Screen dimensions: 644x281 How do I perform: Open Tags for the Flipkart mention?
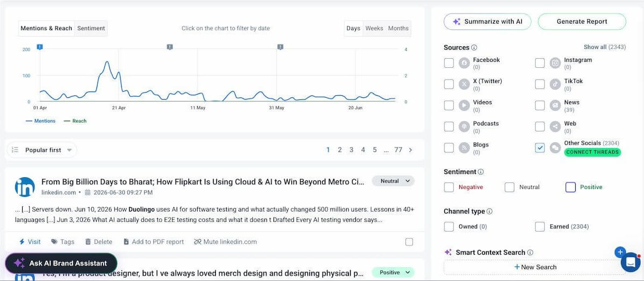tap(63, 242)
